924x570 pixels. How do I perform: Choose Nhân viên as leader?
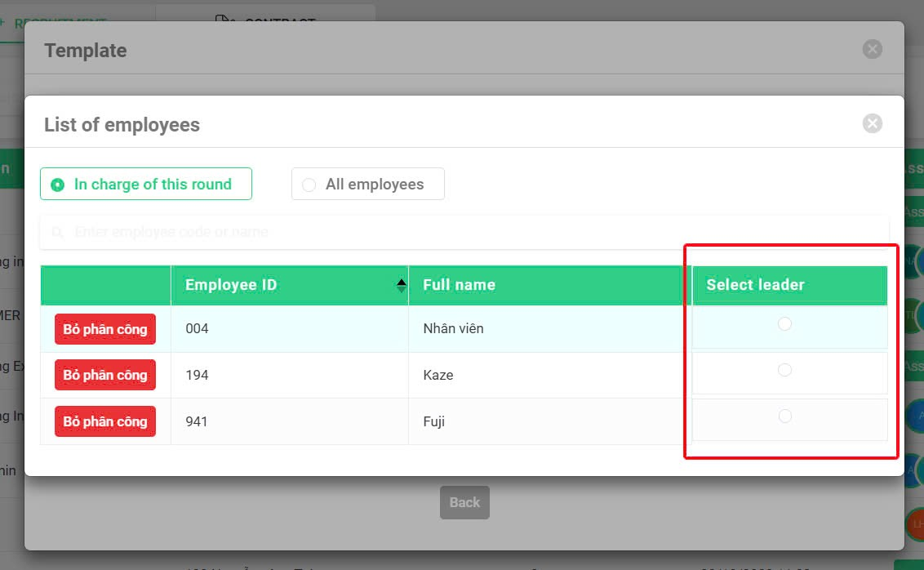coord(784,323)
